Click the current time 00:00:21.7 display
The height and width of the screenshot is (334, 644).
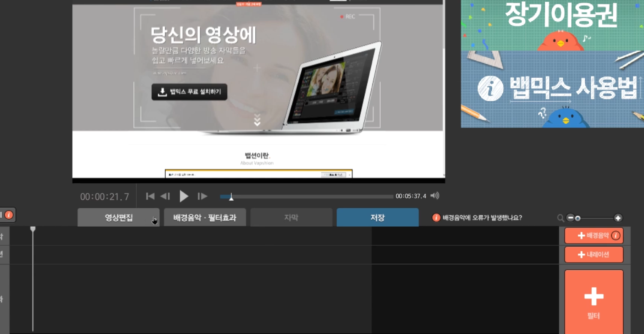tap(105, 197)
